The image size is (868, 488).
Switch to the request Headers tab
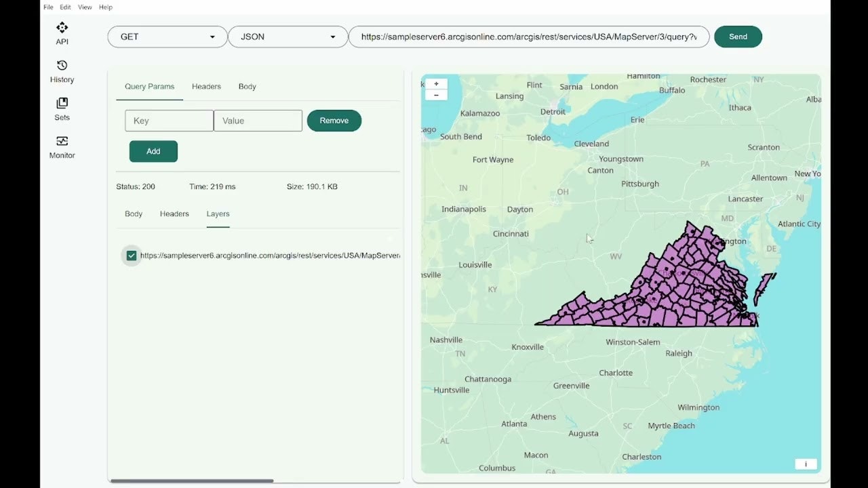click(x=206, y=87)
